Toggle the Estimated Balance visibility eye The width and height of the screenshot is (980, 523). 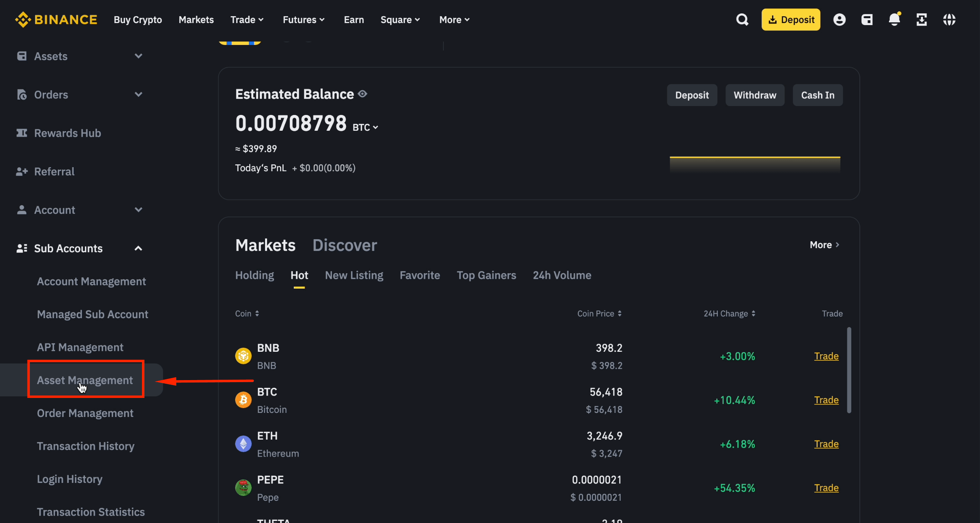(x=363, y=94)
